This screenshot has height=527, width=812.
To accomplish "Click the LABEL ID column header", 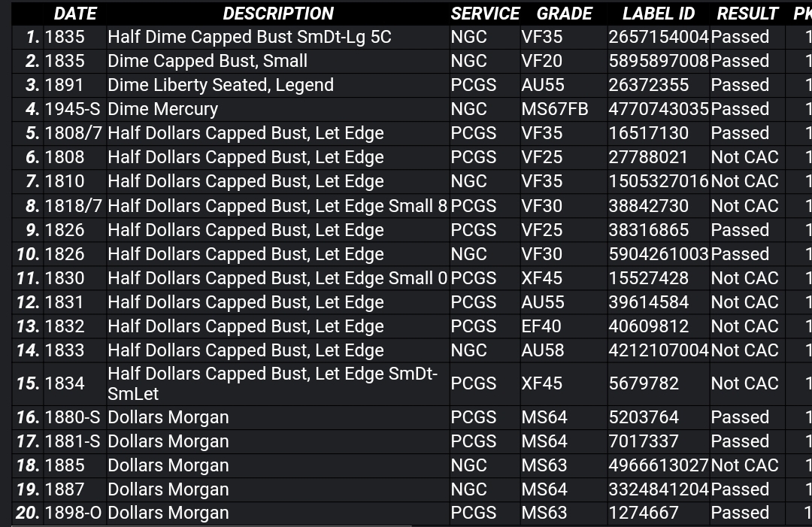I will pos(658,14).
